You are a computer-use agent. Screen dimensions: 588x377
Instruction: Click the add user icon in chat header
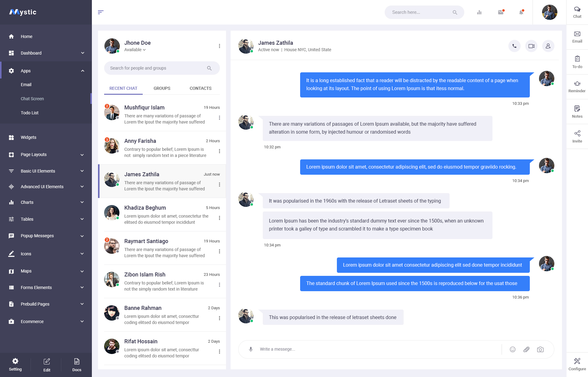tap(548, 46)
